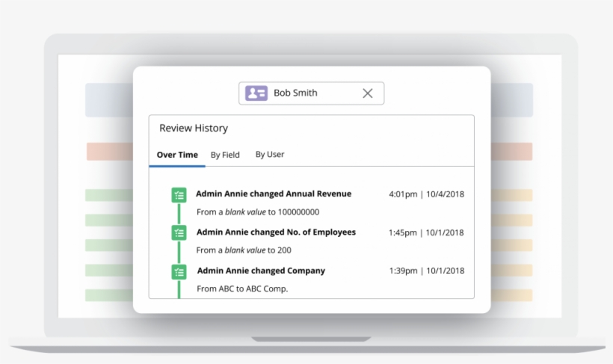Screen dimensions: 613x364
Task: Open "Admin Annie changed No. of Employees" entry
Action: point(276,232)
